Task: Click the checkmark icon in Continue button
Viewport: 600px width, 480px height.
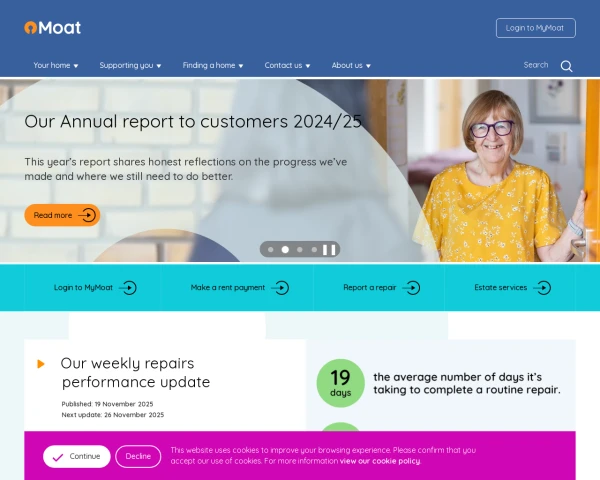Action: (58, 457)
